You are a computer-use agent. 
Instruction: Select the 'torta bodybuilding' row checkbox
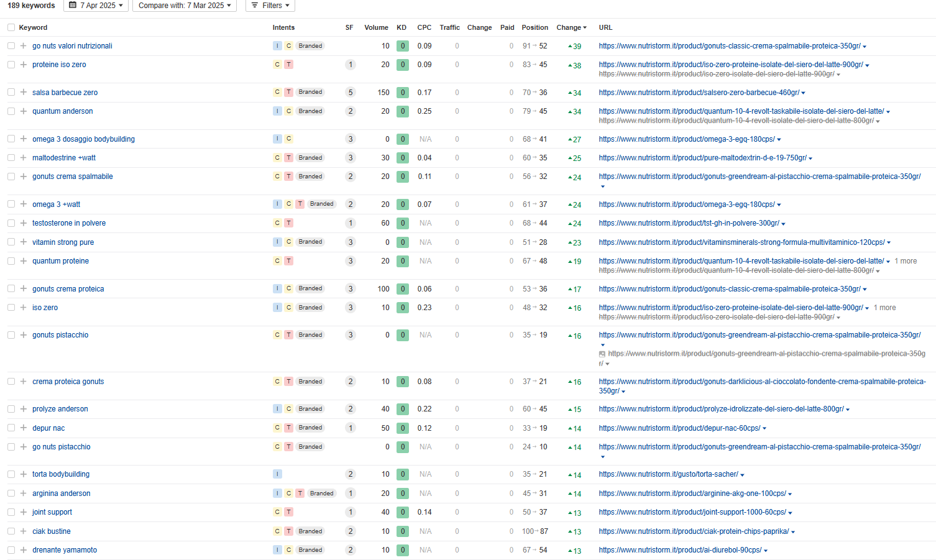click(11, 474)
